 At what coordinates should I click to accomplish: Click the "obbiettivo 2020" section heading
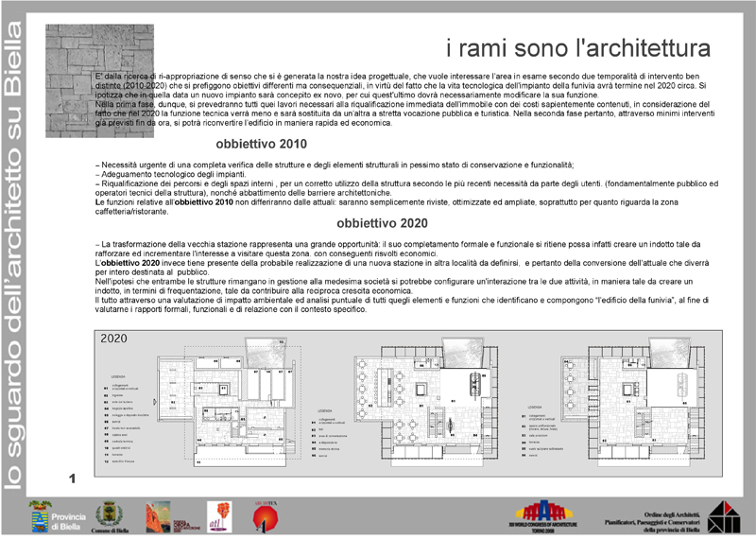tap(382, 223)
